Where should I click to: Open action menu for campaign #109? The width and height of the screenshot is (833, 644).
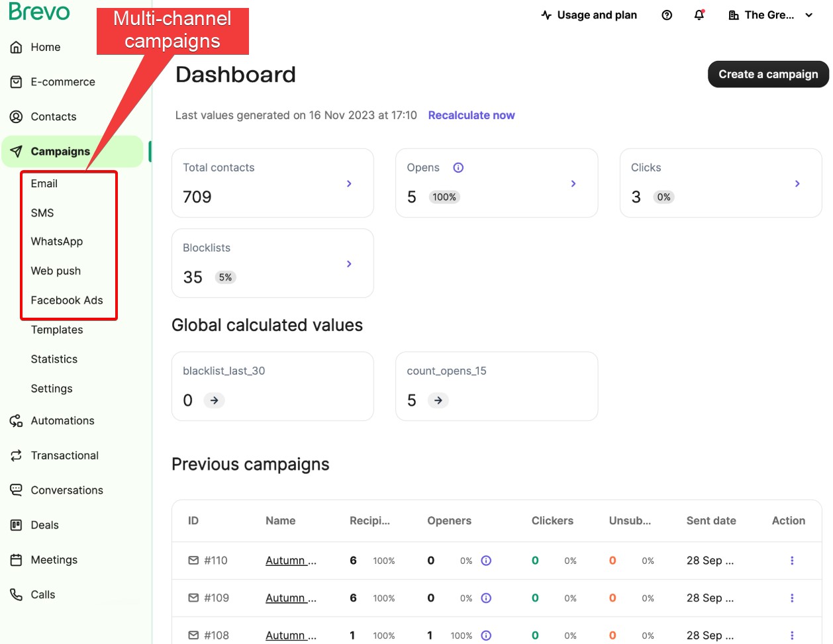click(791, 598)
